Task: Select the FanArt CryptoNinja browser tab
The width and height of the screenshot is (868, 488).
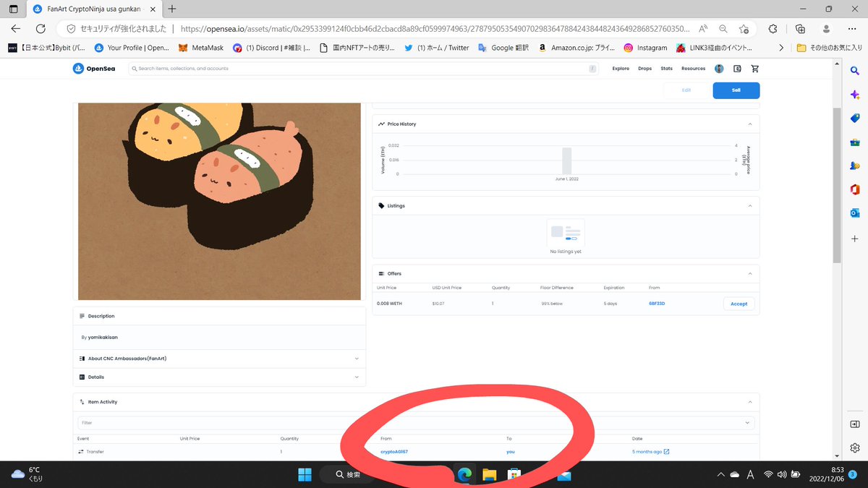Action: click(93, 9)
